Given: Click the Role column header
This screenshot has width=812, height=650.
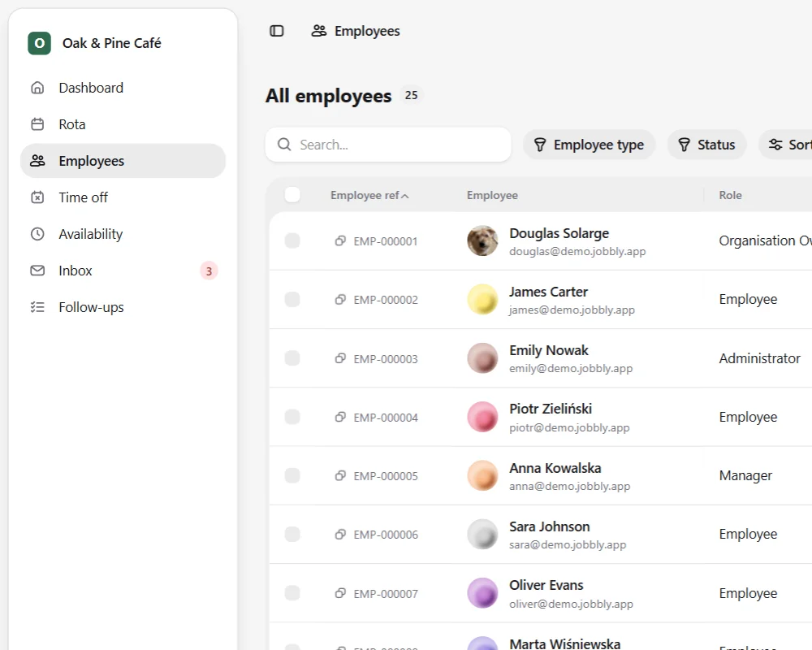Looking at the screenshot, I should (730, 196).
